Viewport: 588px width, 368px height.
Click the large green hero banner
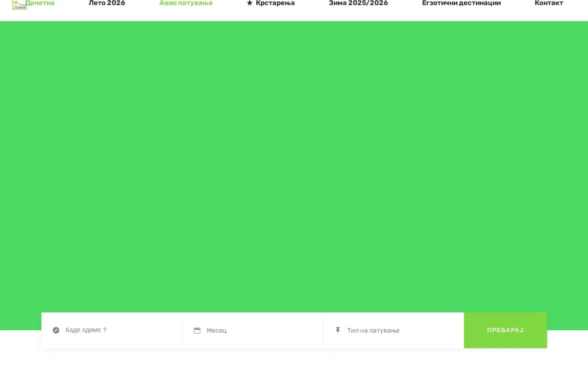point(294,167)
